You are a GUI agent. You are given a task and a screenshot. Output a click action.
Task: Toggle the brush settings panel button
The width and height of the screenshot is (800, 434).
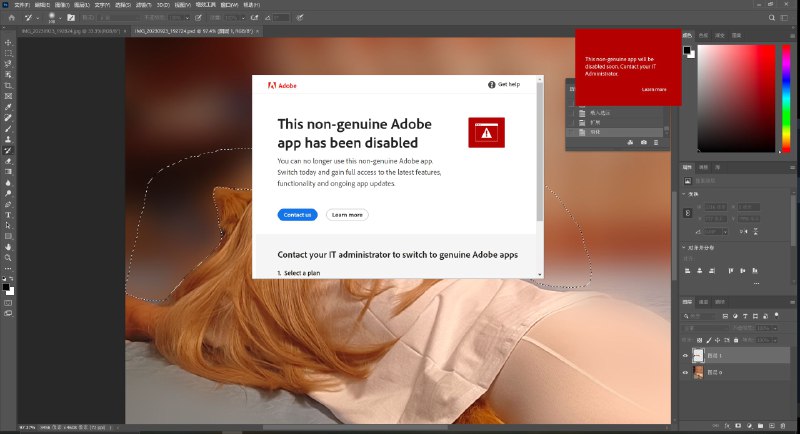point(71,18)
